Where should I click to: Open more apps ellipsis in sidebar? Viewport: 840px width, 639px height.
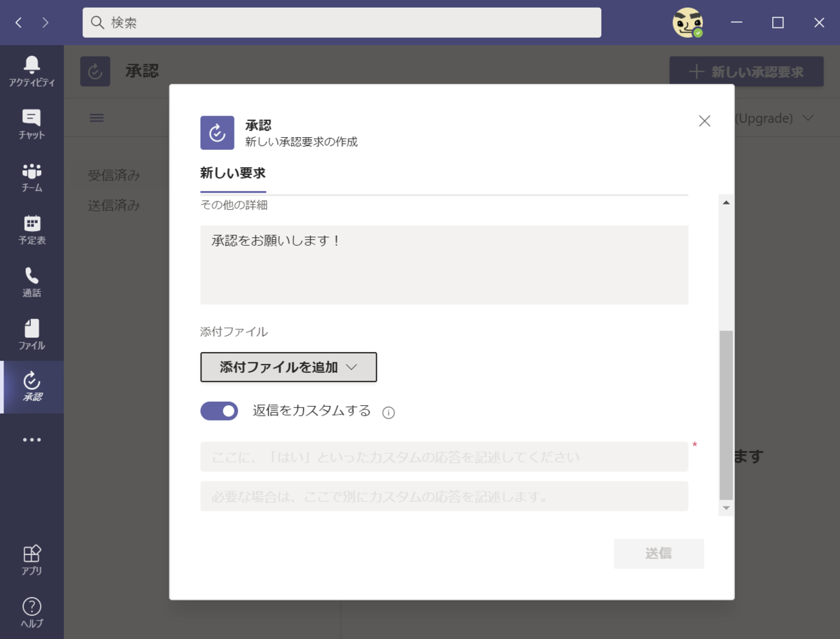pyautogui.click(x=31, y=440)
